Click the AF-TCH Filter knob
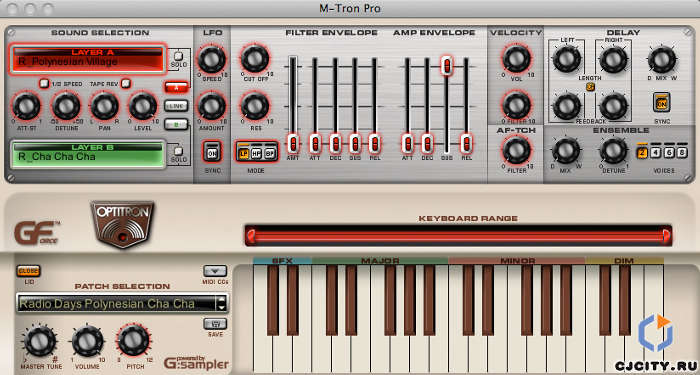This screenshot has width=700, height=375. point(517,150)
